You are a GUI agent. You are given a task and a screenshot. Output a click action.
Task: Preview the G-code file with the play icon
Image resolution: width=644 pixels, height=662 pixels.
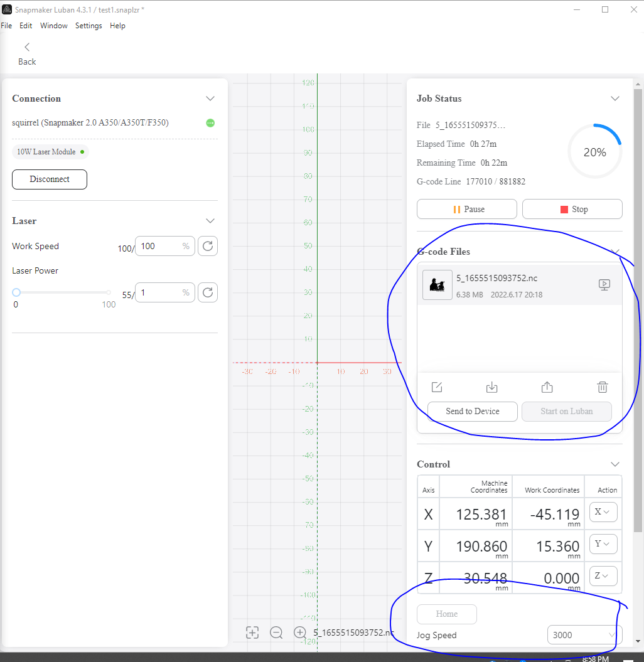(604, 284)
